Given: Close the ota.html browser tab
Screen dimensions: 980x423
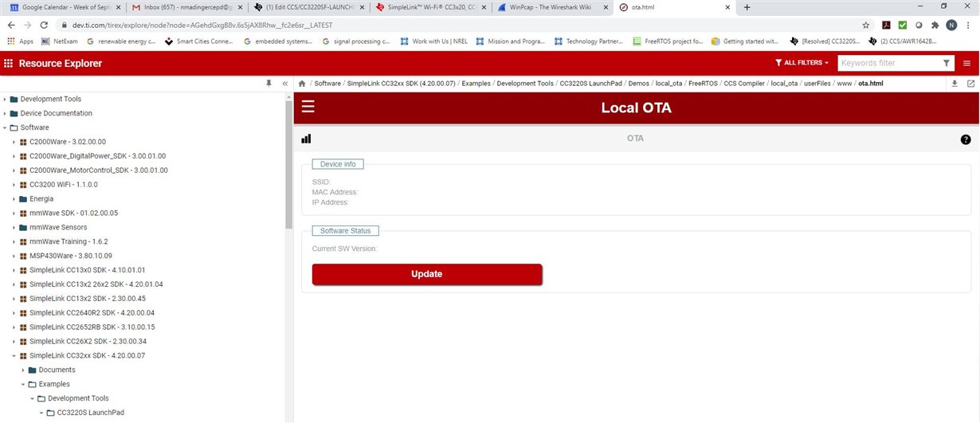Looking at the screenshot, I should [727, 7].
